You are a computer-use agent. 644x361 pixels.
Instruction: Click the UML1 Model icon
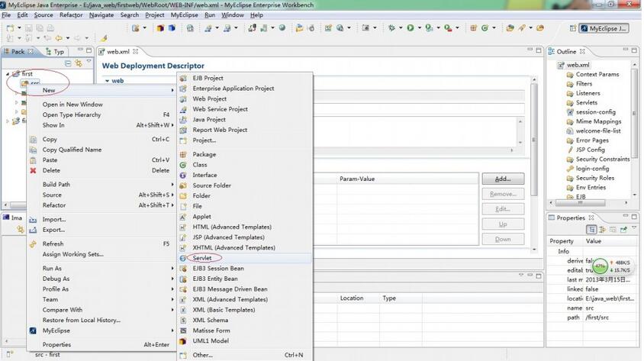183,341
